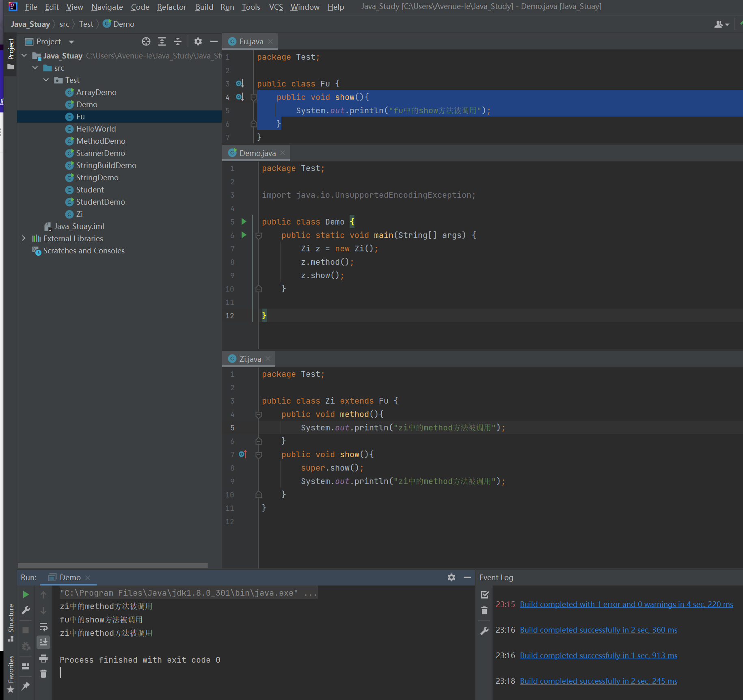Click overriding method gutter icon in Zi.java

pos(243,454)
